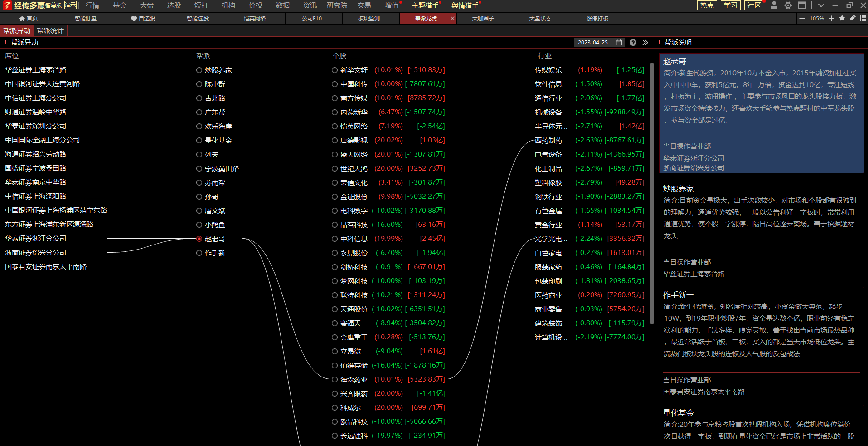
Task: Select radio button for stock 科威尔
Action: [x=335, y=407]
